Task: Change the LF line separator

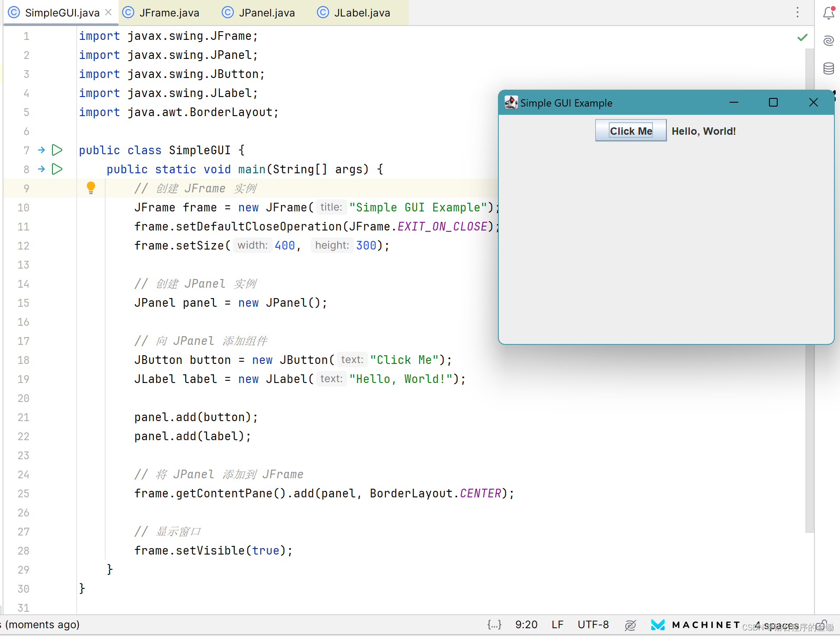Action: tap(558, 625)
